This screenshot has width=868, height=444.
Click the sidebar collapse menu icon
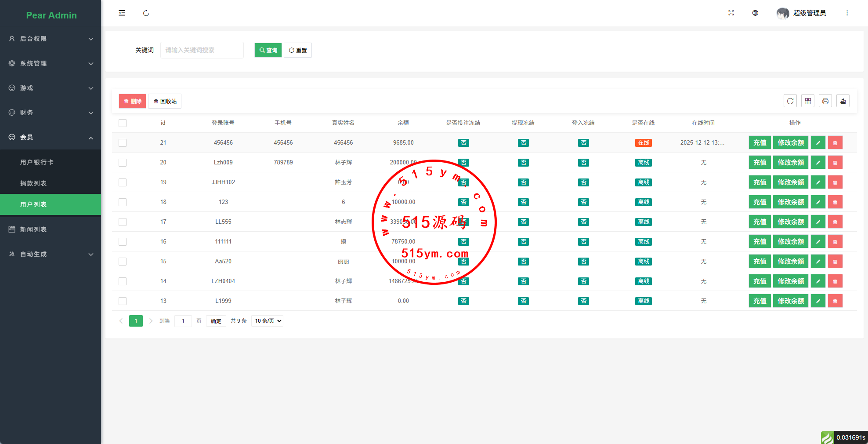coord(122,13)
